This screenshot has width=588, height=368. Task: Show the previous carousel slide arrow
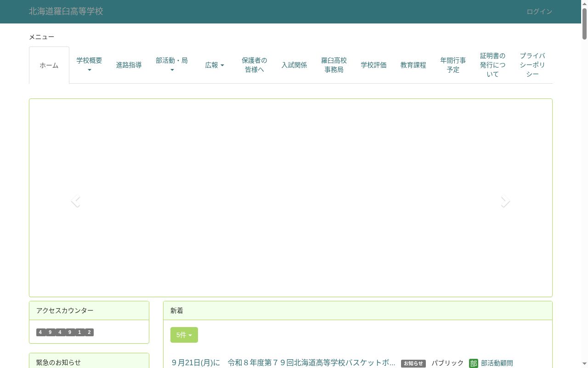[x=76, y=201]
